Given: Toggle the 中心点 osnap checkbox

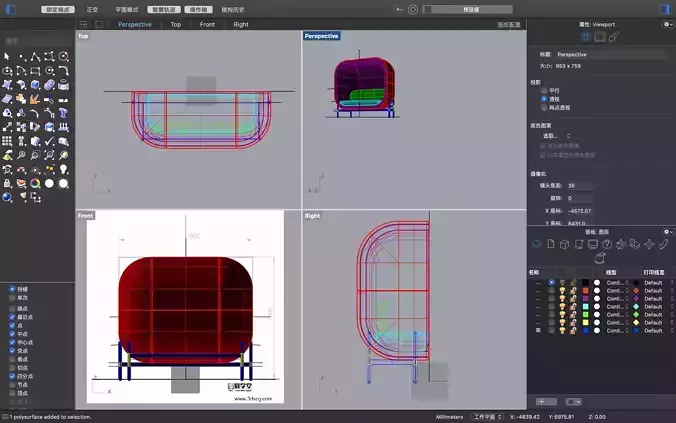Looking at the screenshot, I should [12, 342].
